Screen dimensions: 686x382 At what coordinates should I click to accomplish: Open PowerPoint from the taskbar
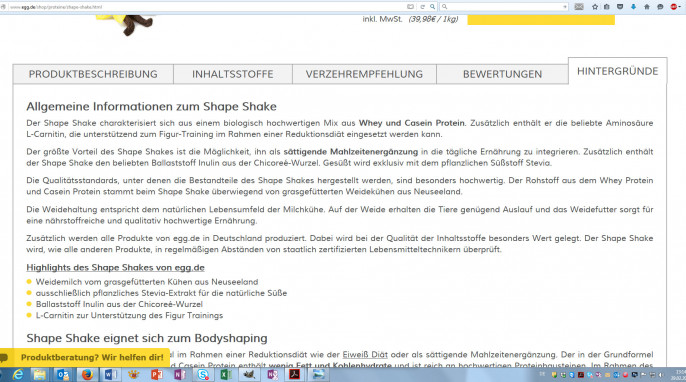click(x=157, y=375)
